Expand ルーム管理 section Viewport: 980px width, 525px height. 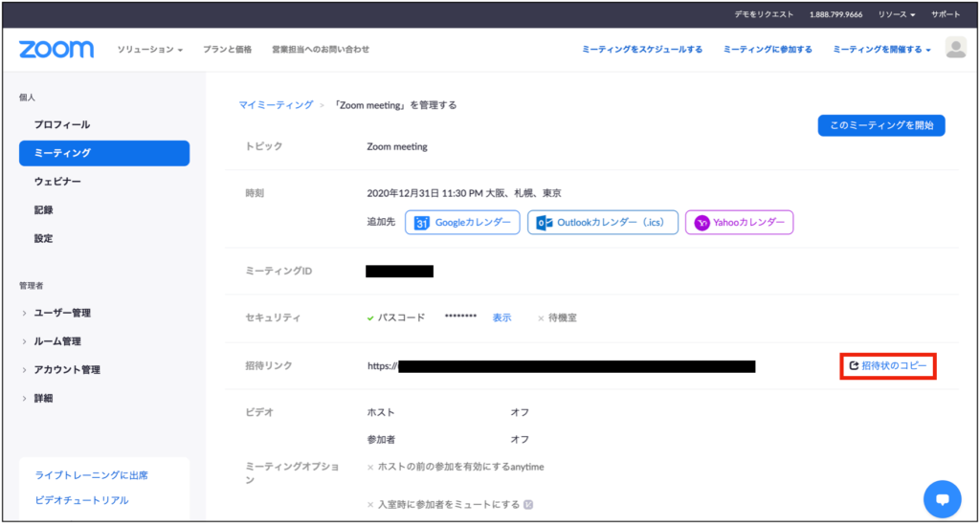coord(57,341)
